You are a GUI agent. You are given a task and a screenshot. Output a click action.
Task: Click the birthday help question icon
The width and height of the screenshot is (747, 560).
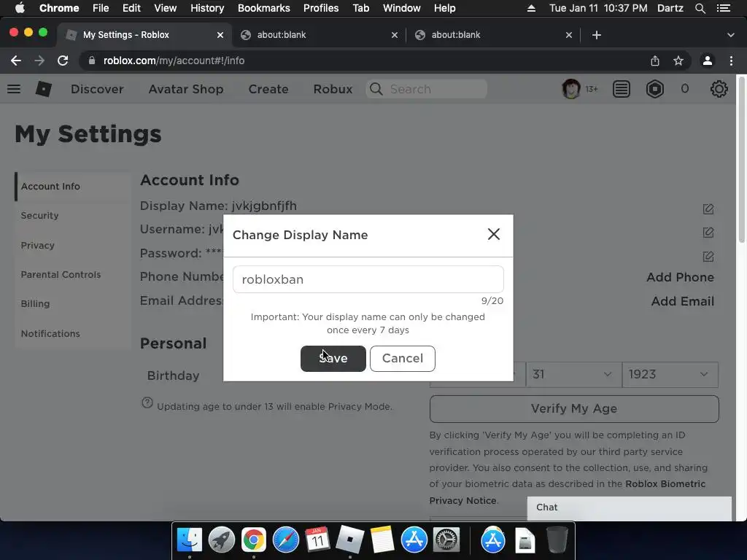[147, 402]
